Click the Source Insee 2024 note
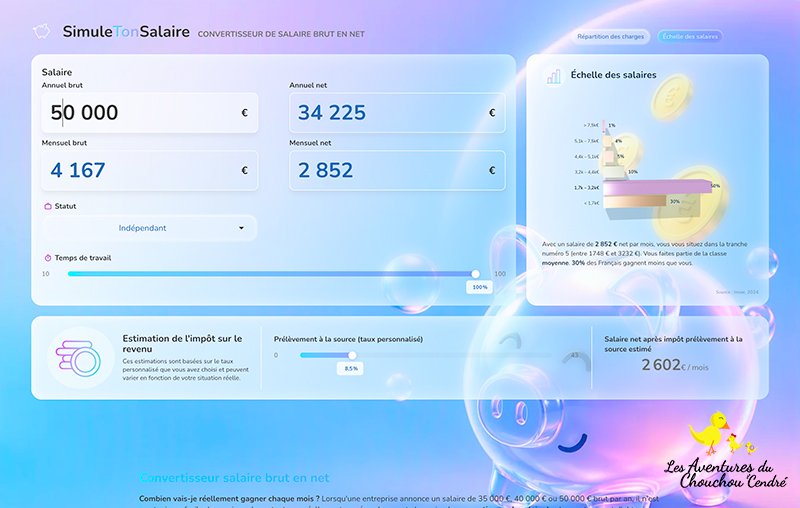Viewport: 800px width, 508px height. pyautogui.click(x=737, y=292)
